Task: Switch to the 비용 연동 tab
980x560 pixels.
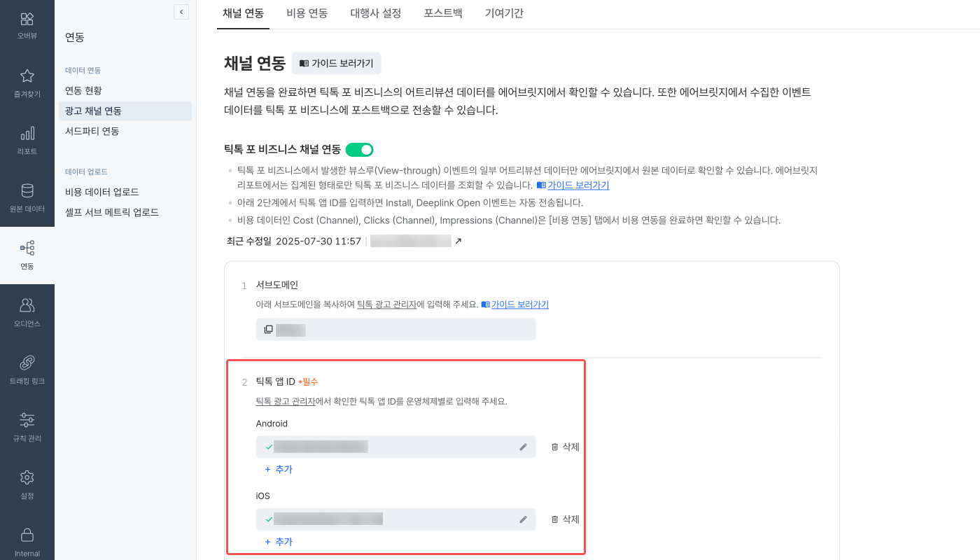Action: pyautogui.click(x=307, y=13)
